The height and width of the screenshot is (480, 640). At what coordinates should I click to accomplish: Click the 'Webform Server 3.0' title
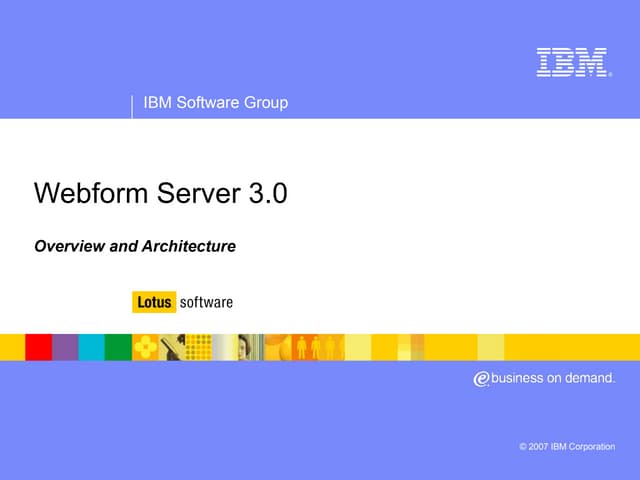[x=160, y=193]
